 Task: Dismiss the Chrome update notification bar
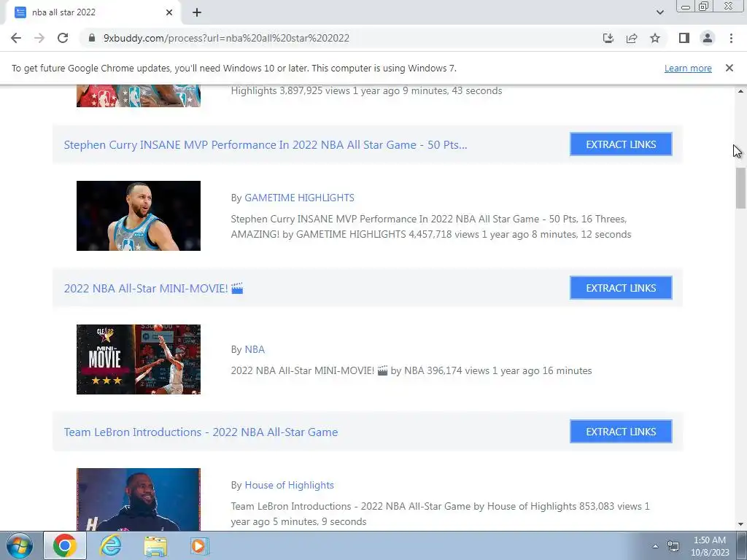[x=729, y=68]
